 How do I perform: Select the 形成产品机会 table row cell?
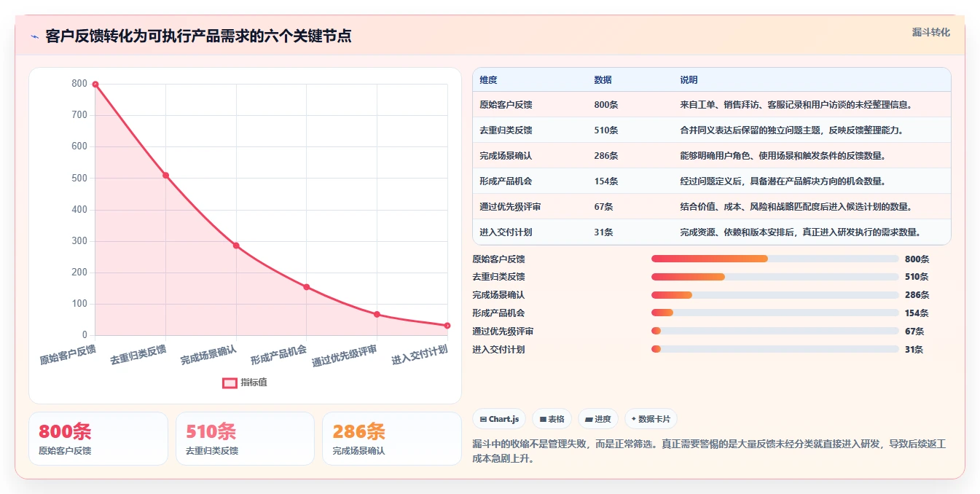(x=506, y=181)
